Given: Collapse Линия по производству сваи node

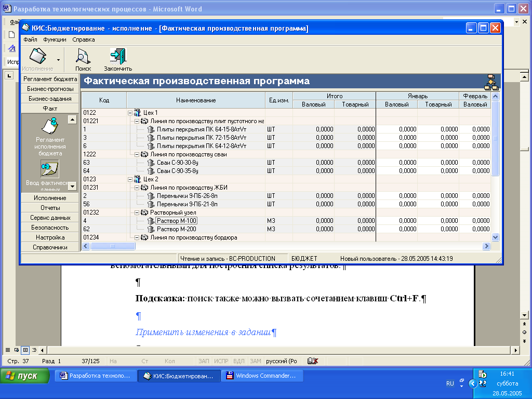Looking at the screenshot, I should click(x=137, y=154).
